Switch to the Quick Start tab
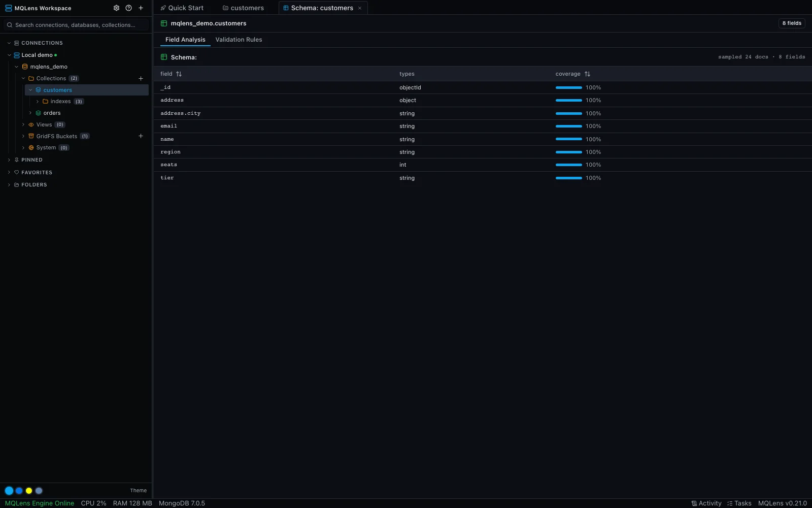The height and width of the screenshot is (508, 812). [182, 8]
